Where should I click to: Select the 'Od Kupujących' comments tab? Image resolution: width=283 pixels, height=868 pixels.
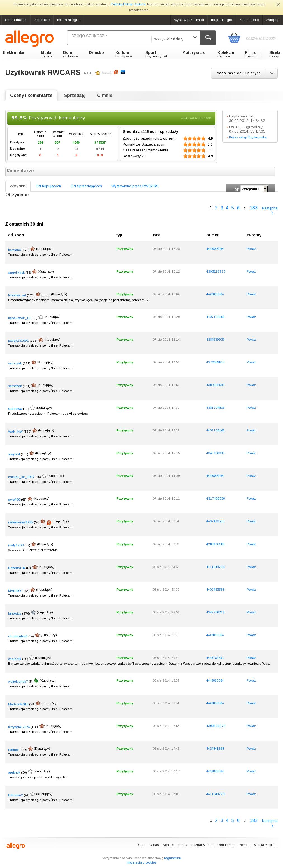point(48,186)
